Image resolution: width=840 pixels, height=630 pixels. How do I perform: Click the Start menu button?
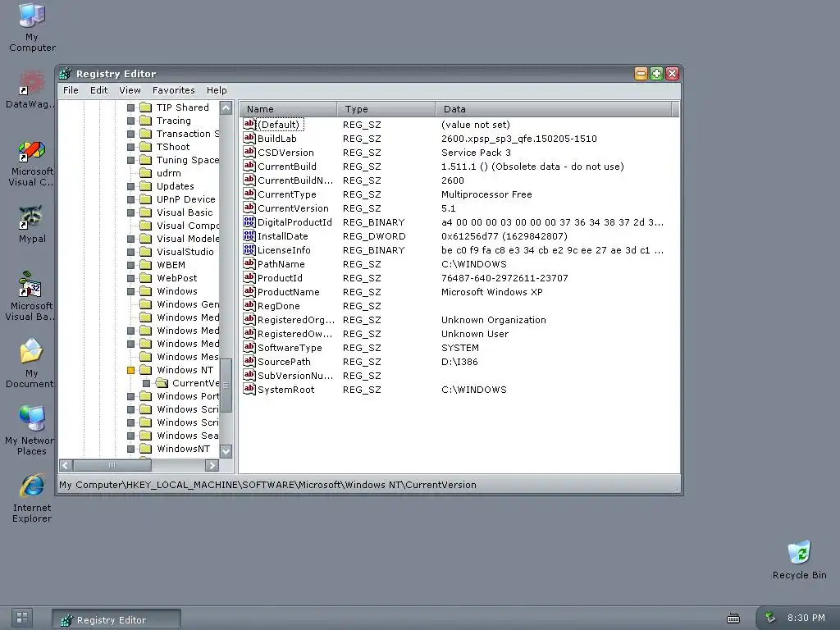22,618
